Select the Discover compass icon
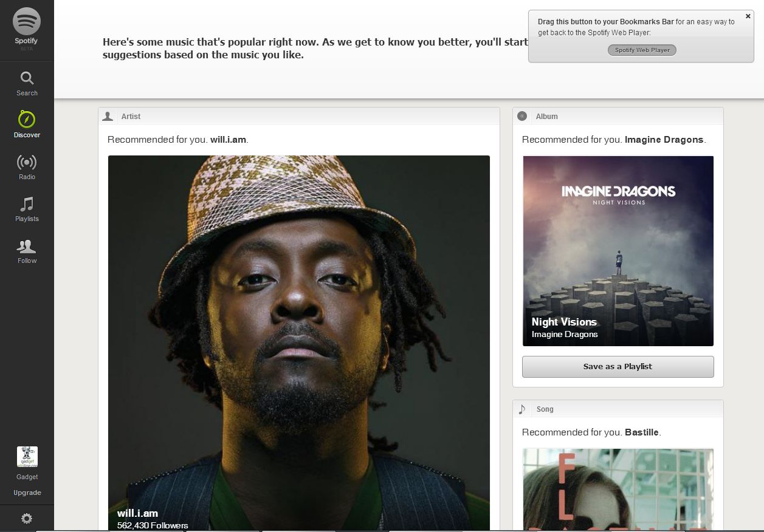764x532 pixels. pyautogui.click(x=27, y=118)
